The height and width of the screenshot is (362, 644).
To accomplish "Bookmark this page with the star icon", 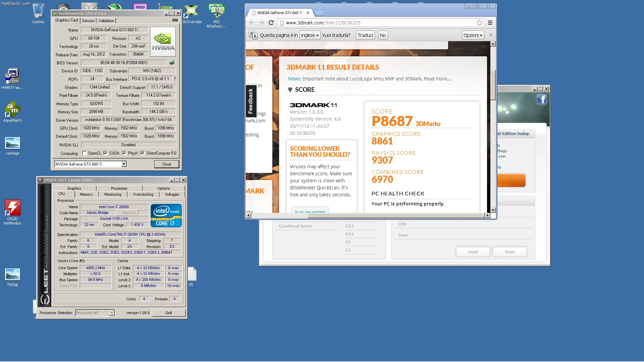I will point(479,23).
